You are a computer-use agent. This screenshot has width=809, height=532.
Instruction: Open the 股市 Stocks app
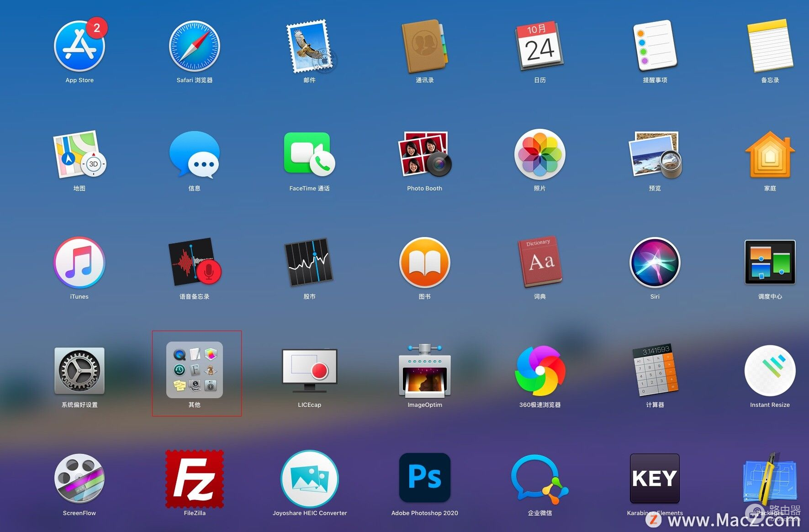[310, 263]
